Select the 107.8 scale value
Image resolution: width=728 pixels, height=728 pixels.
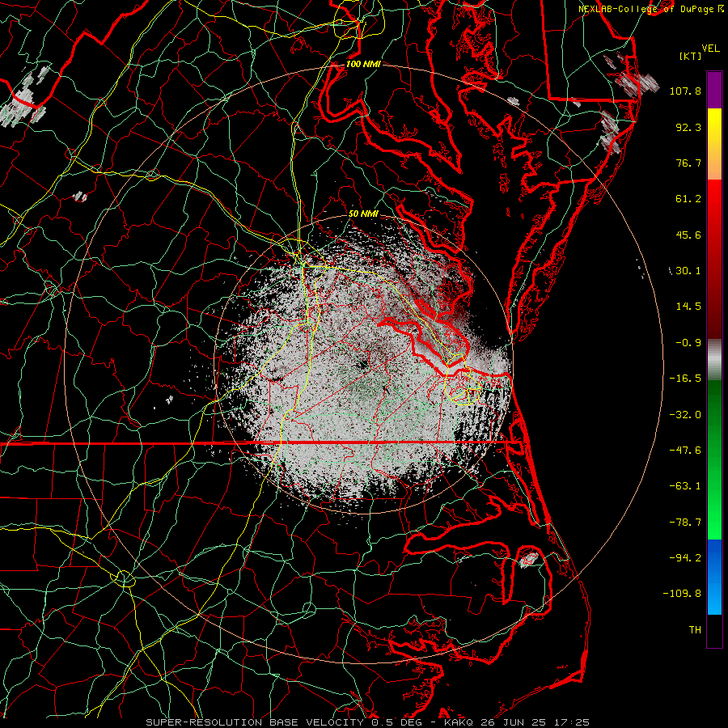click(685, 91)
